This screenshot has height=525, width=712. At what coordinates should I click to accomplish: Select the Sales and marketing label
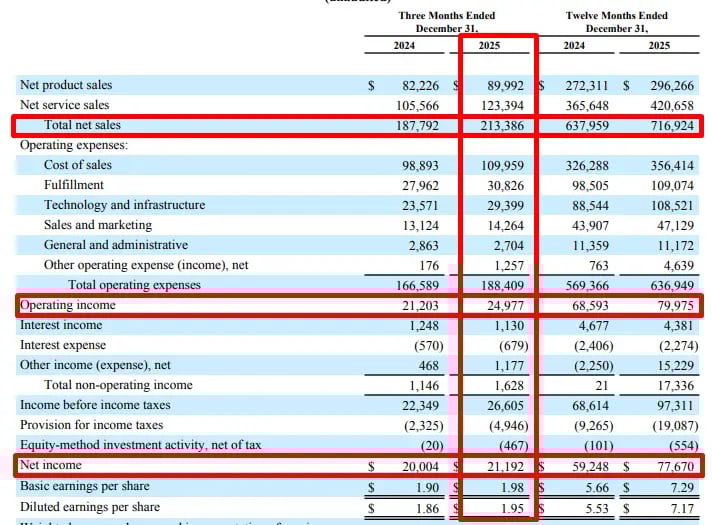point(98,225)
